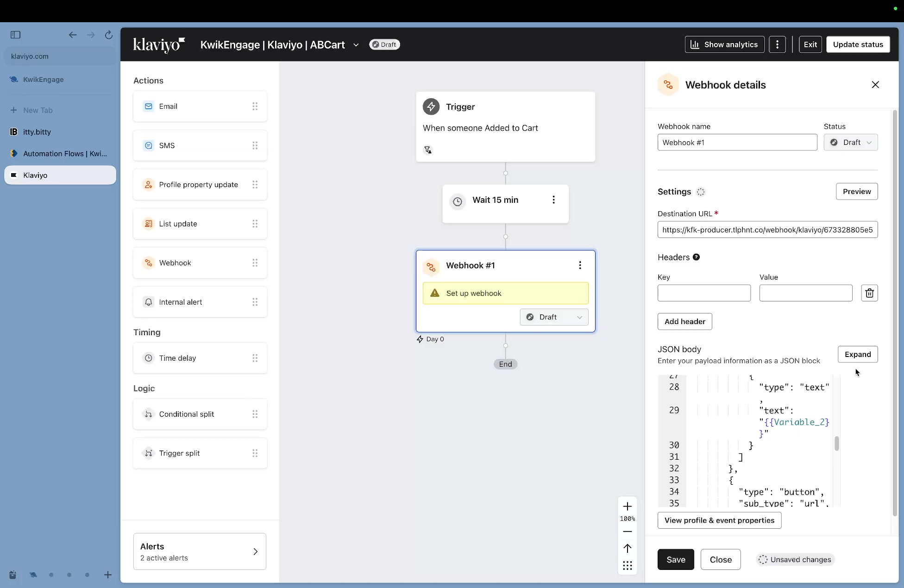Click the header Key input
904x588 pixels.
tap(704, 293)
